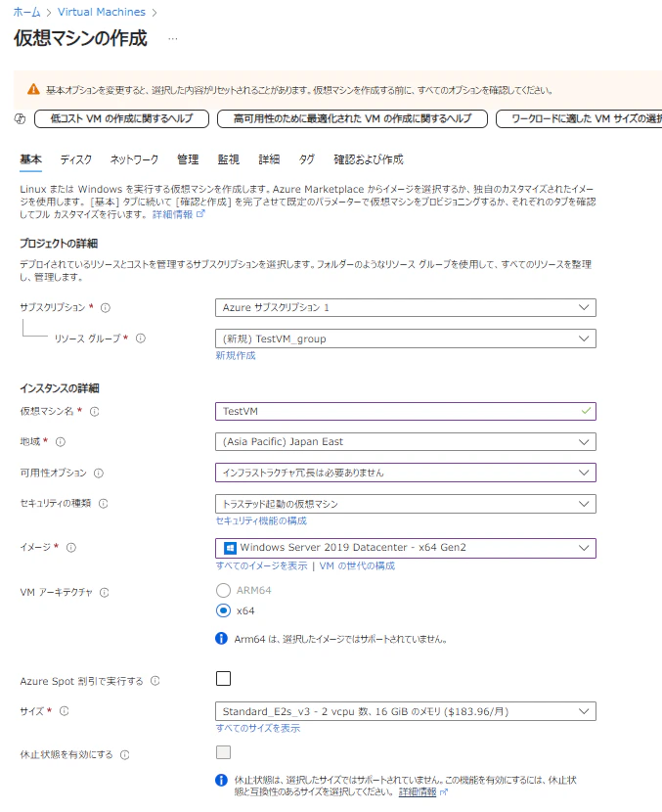Viewport: 662px width, 812px height.
Task: Click the すべてのイメージを表示 link
Action: click(261, 566)
